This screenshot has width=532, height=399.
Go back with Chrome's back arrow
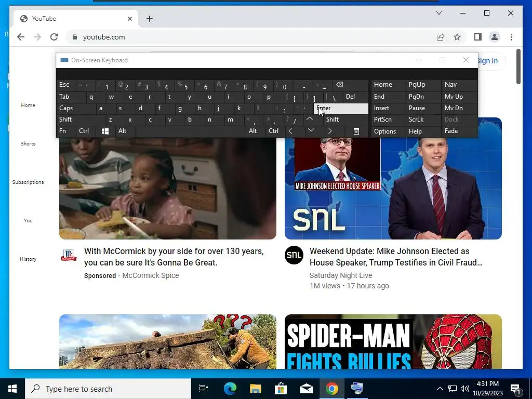point(21,37)
